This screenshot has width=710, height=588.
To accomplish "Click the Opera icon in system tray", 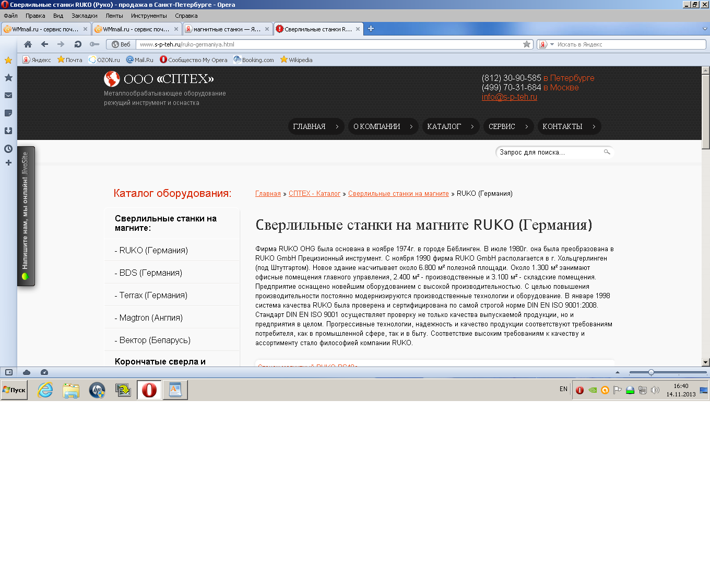I will coord(579,390).
